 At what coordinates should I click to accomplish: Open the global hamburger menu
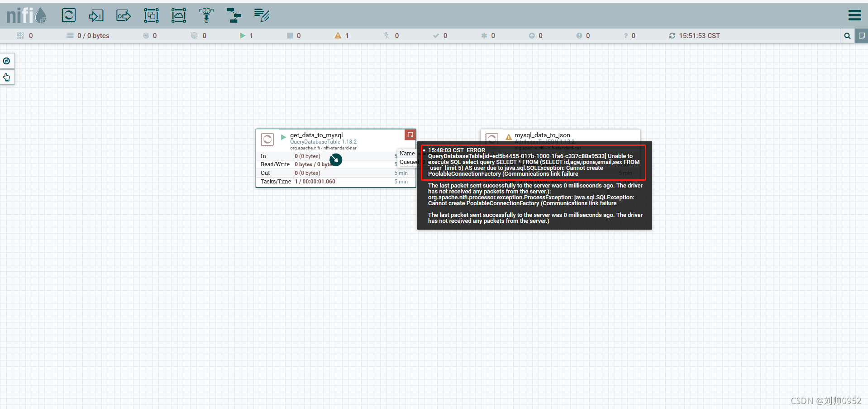point(854,15)
